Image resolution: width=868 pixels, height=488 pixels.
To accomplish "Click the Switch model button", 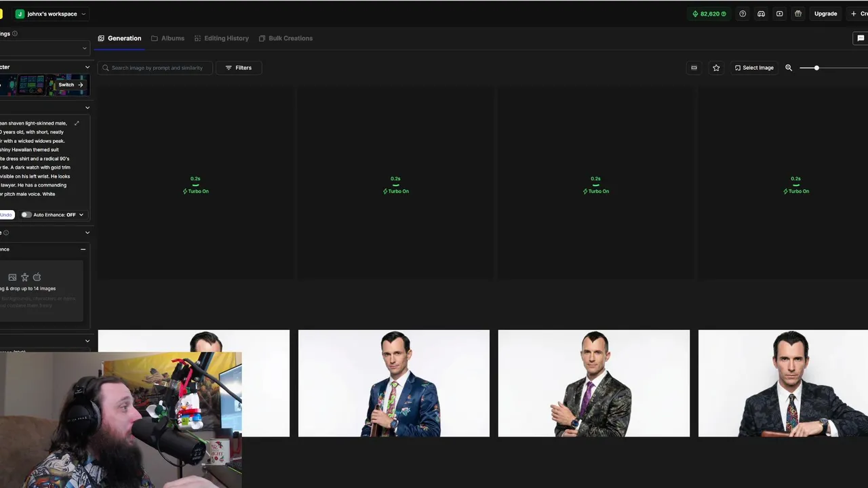I will click(x=70, y=85).
